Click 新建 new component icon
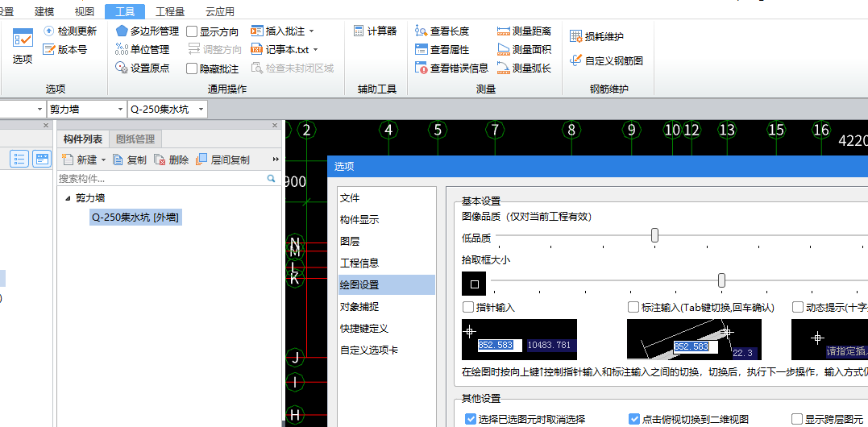The width and height of the screenshot is (868, 427). [68, 160]
